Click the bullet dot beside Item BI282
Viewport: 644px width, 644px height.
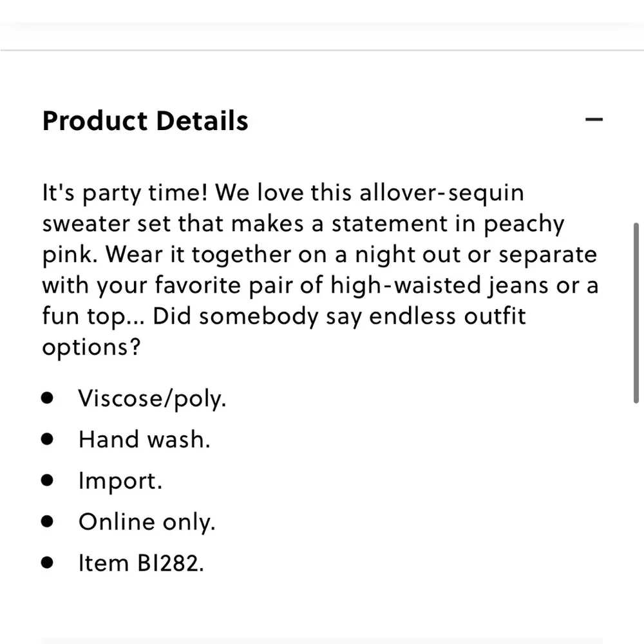tap(47, 563)
